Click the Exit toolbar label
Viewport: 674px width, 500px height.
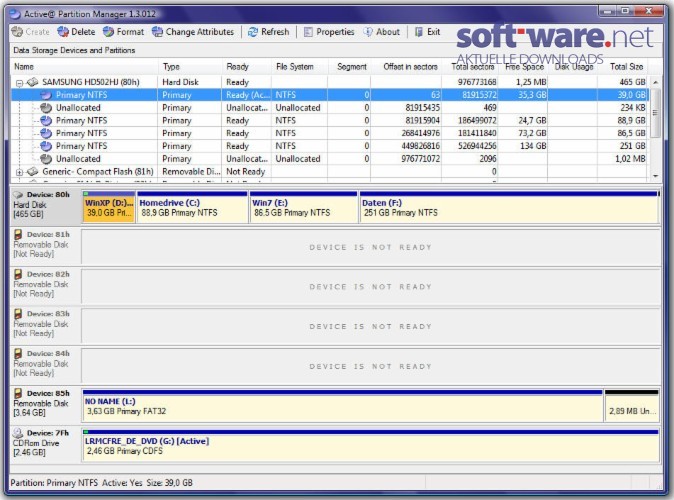pyautogui.click(x=433, y=32)
